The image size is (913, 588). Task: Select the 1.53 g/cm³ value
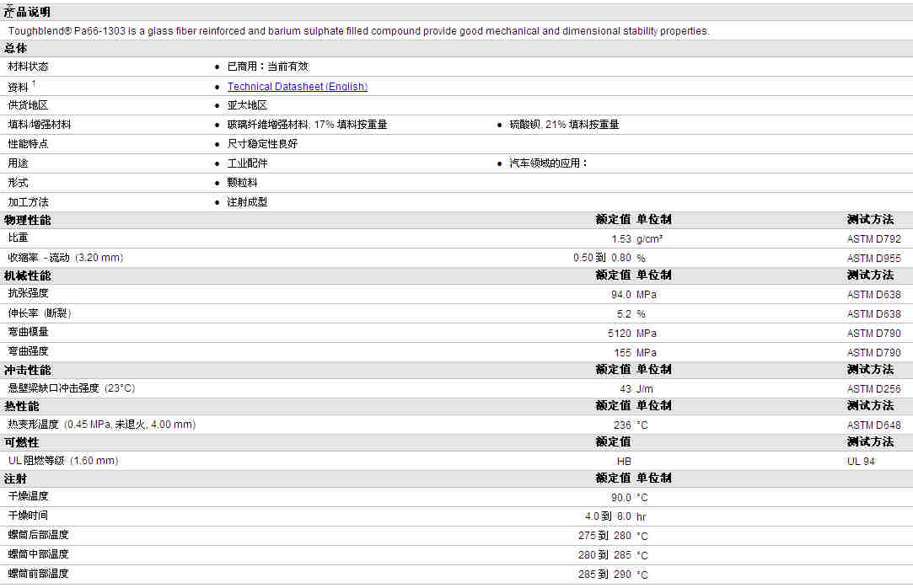point(637,239)
